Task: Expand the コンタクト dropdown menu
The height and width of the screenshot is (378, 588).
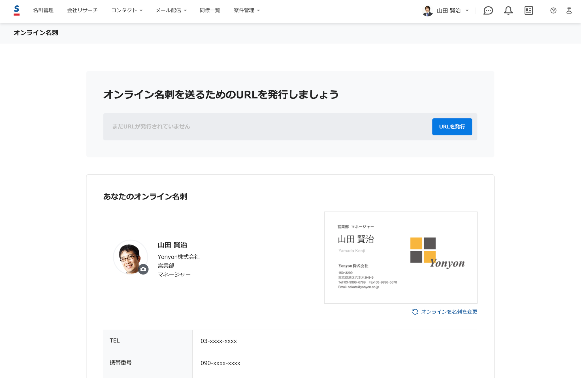Action: [x=127, y=10]
